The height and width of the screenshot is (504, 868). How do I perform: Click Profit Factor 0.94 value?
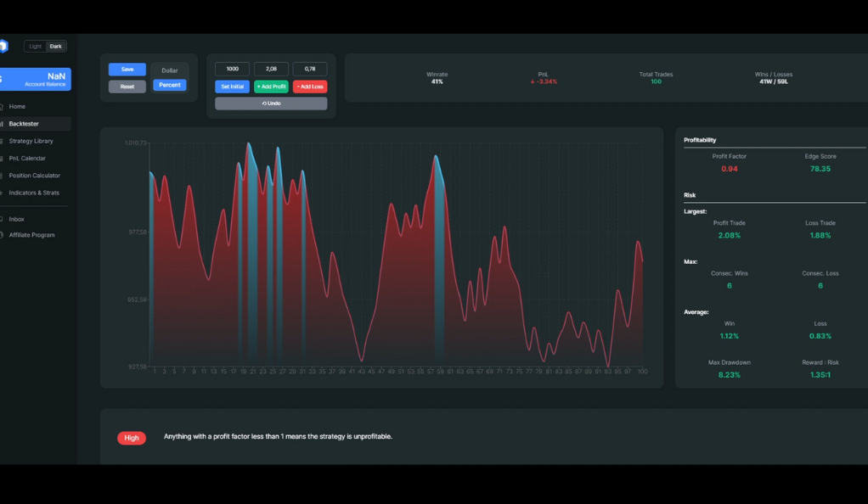(729, 169)
